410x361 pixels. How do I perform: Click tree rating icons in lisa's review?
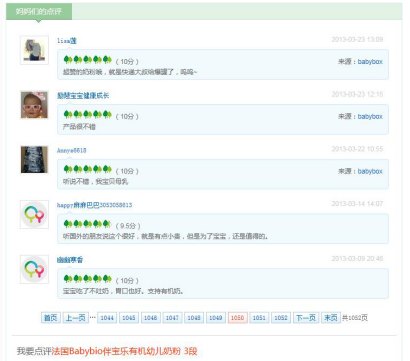87,60
